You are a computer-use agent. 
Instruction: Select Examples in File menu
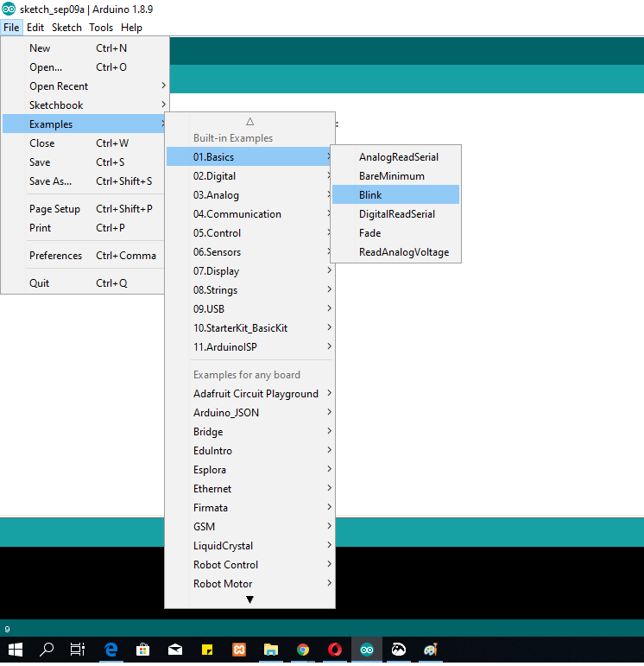(x=83, y=124)
